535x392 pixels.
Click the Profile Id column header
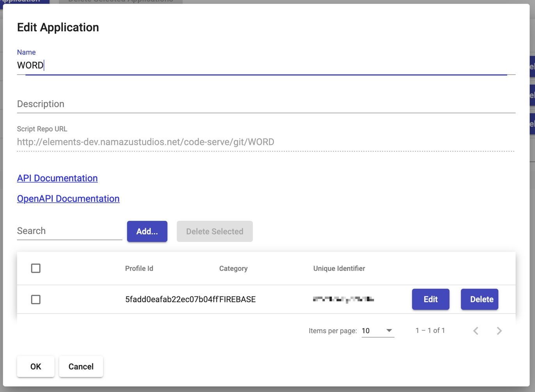[139, 268]
